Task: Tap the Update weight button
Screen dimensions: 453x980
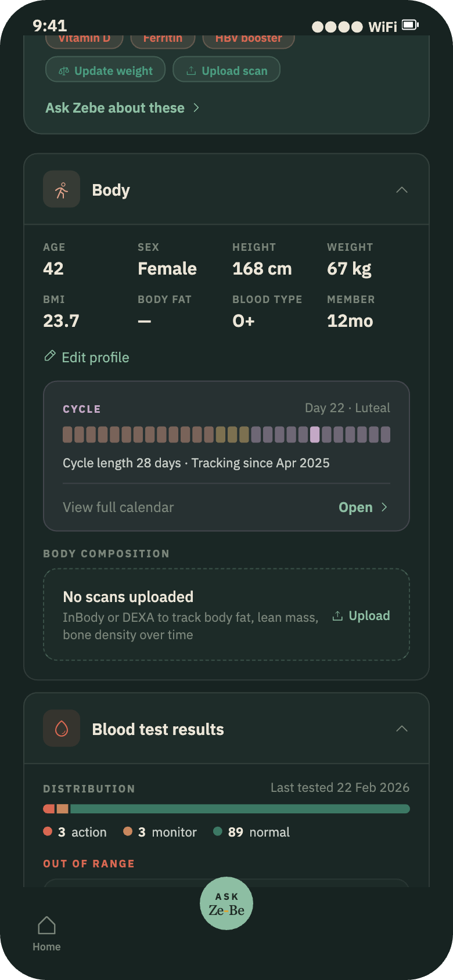Action: click(106, 70)
